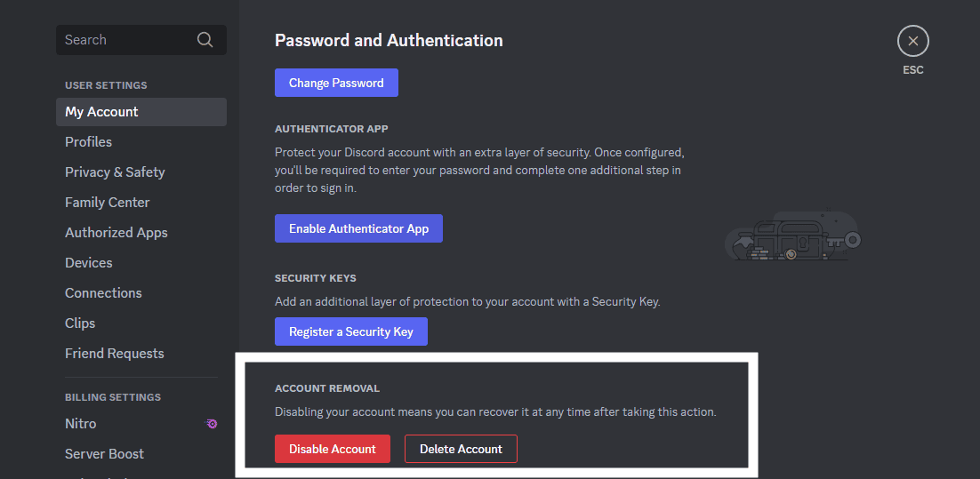Close settings with the X icon
This screenshot has height=479, width=980.
(912, 41)
